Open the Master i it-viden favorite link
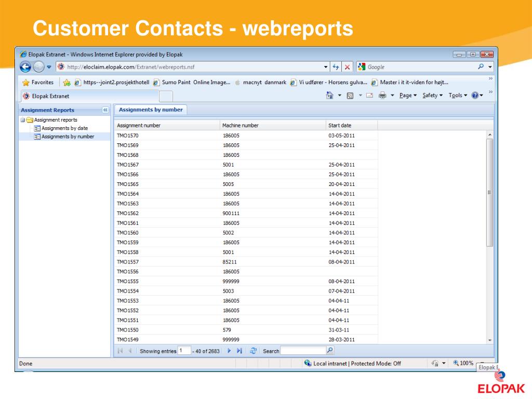The height and width of the screenshot is (399, 532). point(410,83)
